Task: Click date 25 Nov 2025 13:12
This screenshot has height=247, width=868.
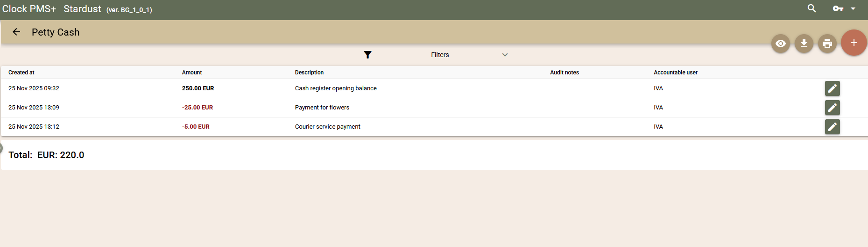Action: pyautogui.click(x=34, y=127)
